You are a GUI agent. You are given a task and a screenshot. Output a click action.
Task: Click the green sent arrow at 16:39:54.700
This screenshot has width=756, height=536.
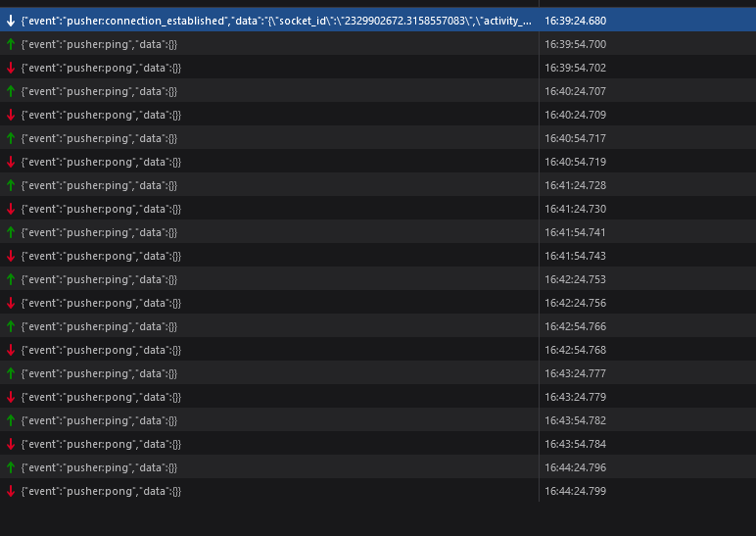pos(11,44)
